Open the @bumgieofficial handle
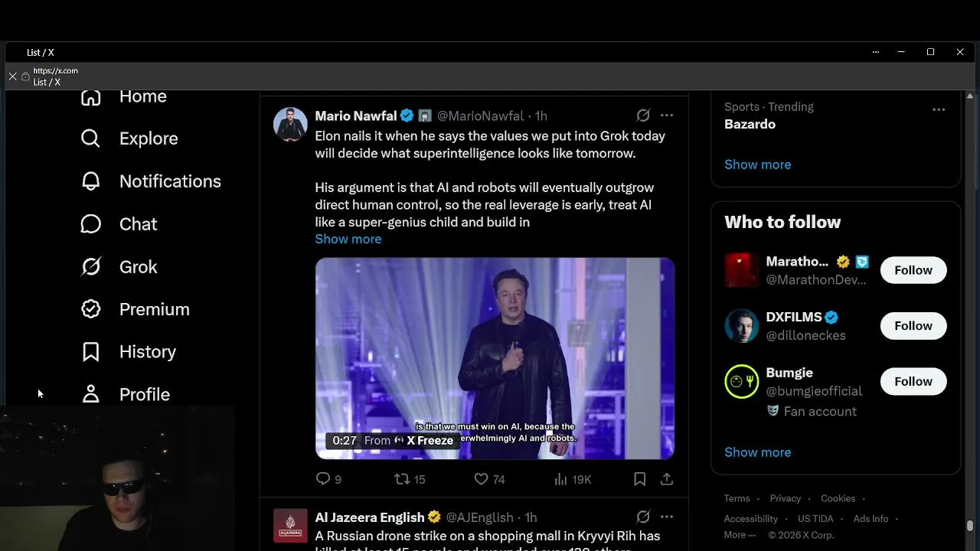The image size is (980, 551). (x=815, y=391)
